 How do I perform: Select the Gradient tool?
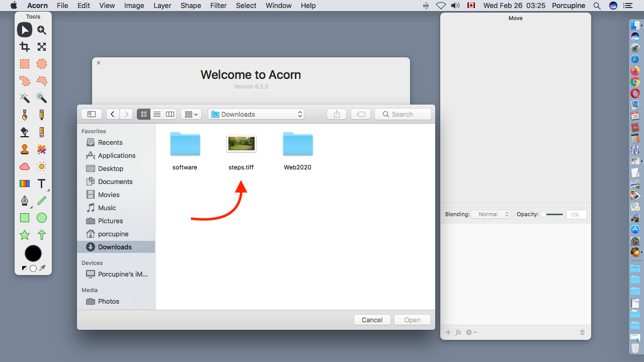click(25, 184)
